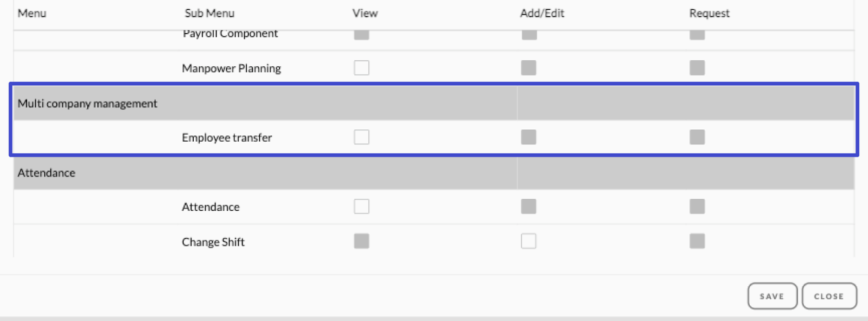Check the View box for Attendance submenu
The width and height of the screenshot is (868, 321).
click(361, 206)
